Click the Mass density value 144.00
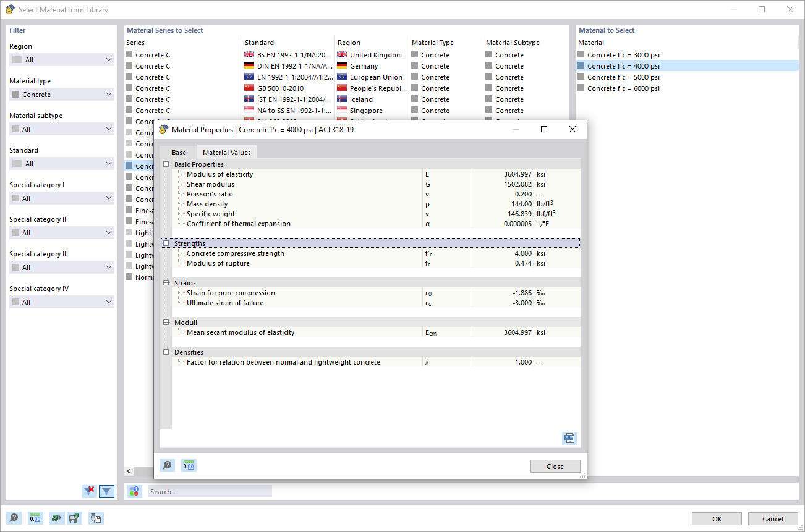Image resolution: width=805 pixels, height=532 pixels. tap(521, 204)
